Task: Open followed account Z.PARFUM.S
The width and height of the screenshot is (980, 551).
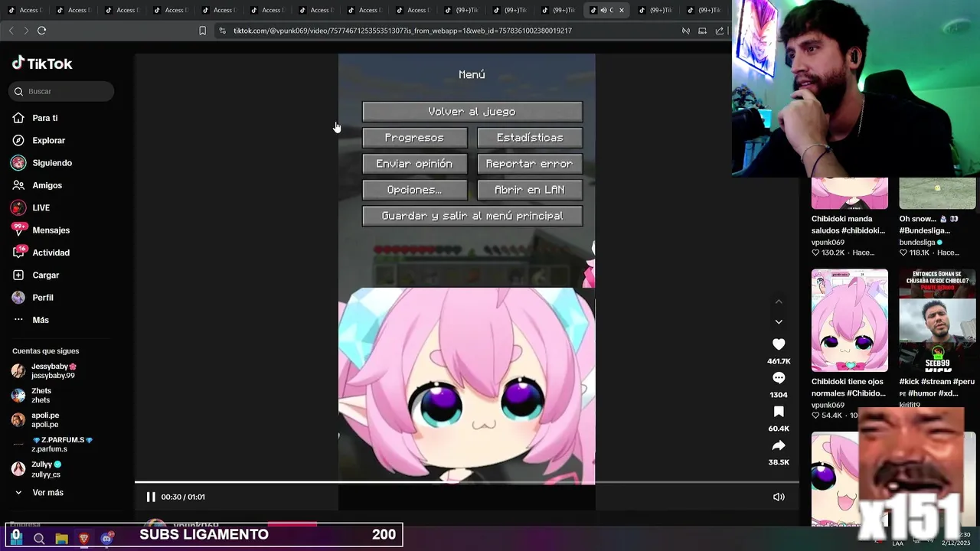Action: [62, 445]
